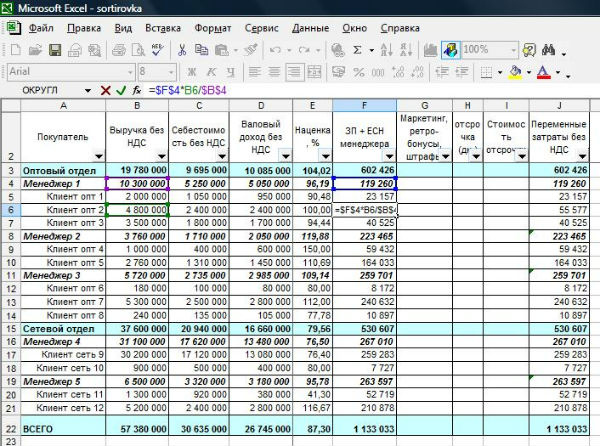Click the Insert Function fx icon
Screen dimensions: 600x446
click(x=138, y=90)
